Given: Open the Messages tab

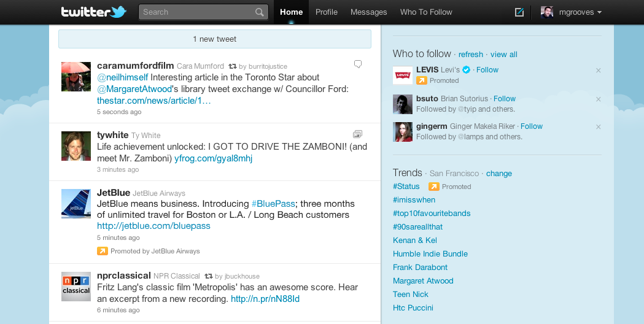Looking at the screenshot, I should point(368,12).
